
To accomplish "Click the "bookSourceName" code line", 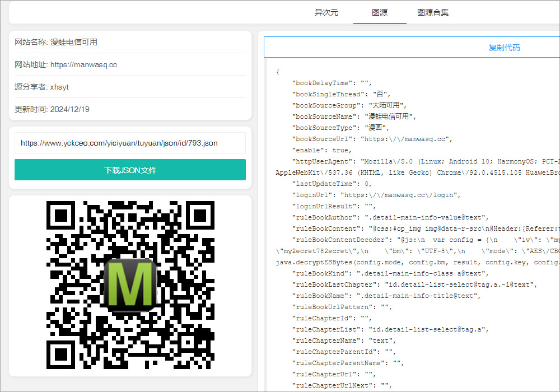I will coord(354,116).
